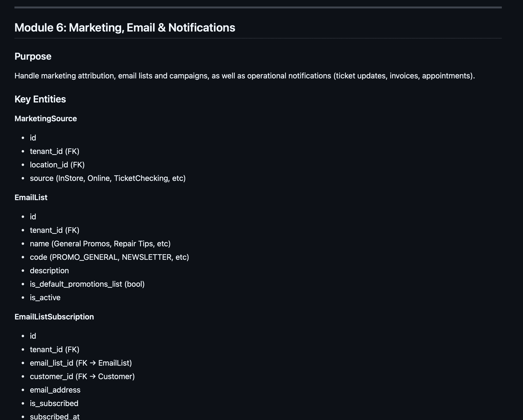Click the MarketingSource entity title

46,119
